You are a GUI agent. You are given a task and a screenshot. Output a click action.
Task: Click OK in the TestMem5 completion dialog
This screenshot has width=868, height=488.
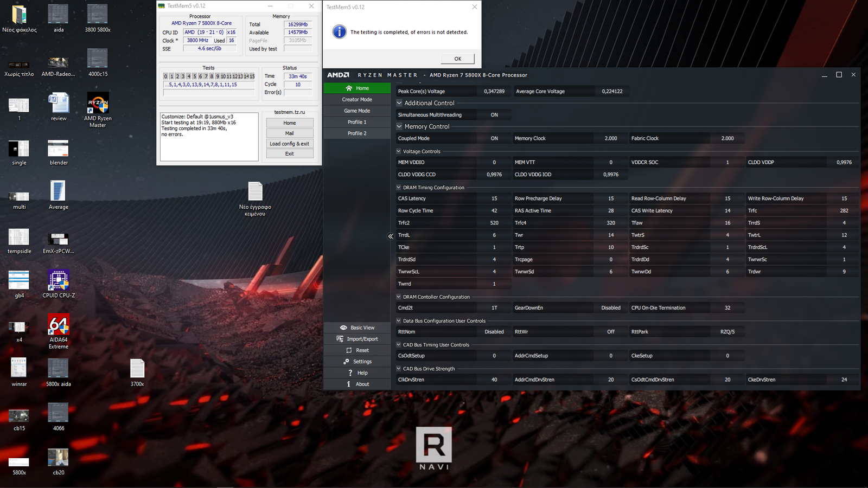[458, 59]
